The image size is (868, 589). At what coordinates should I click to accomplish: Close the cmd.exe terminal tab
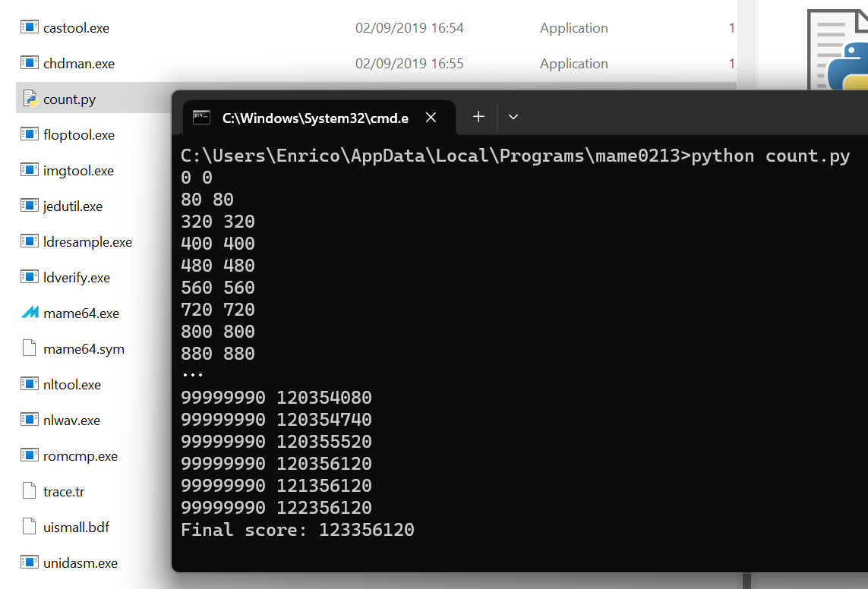pyautogui.click(x=431, y=118)
